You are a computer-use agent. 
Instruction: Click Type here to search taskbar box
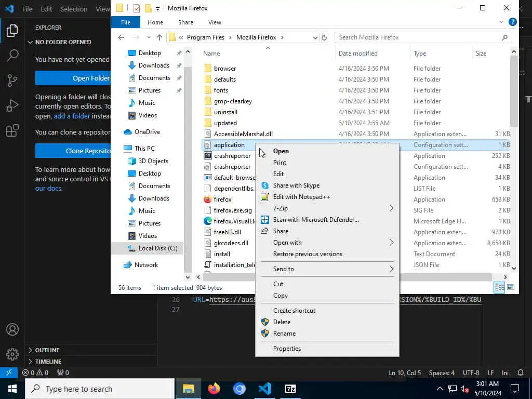point(100,389)
